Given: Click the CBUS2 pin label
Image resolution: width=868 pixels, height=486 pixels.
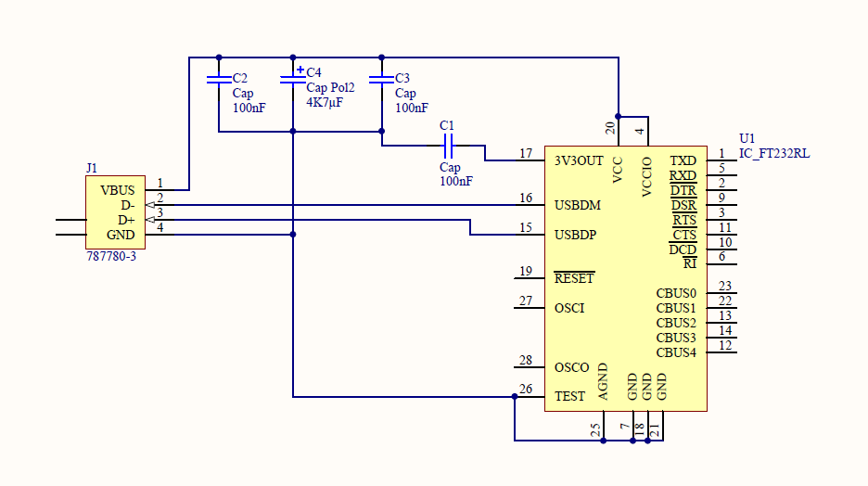Looking at the screenshot, I should (676, 324).
